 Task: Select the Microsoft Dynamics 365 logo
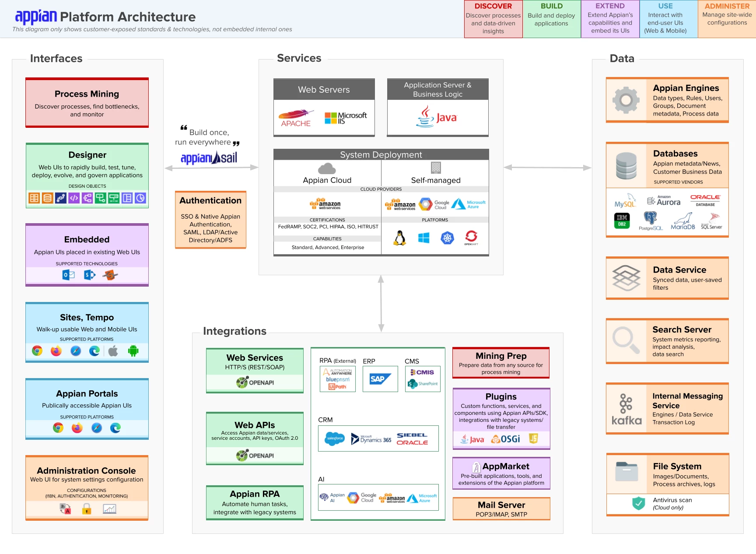pyautogui.click(x=371, y=439)
